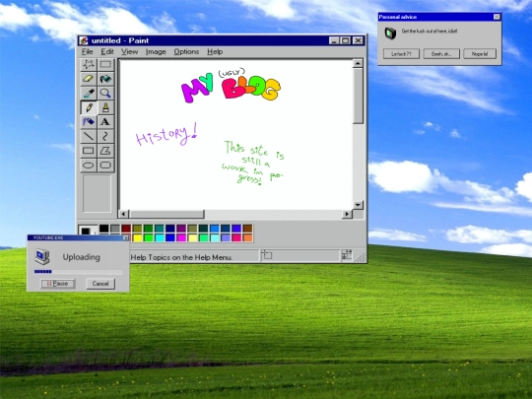Click the foreground/background color indicator box

click(89, 231)
